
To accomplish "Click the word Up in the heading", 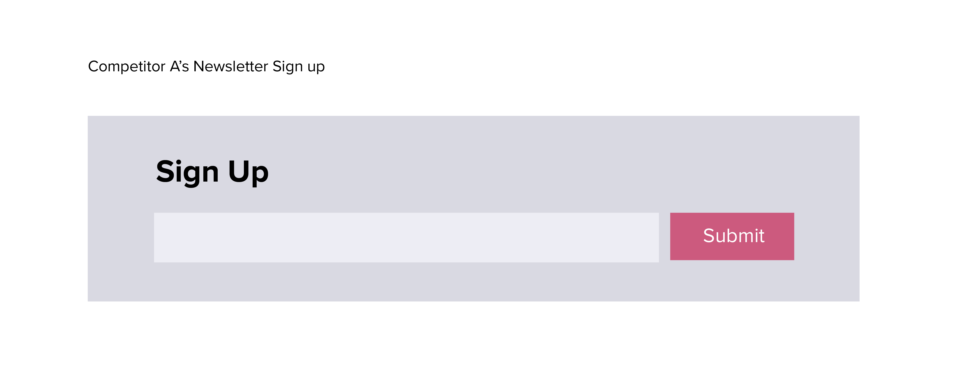I will (x=248, y=172).
